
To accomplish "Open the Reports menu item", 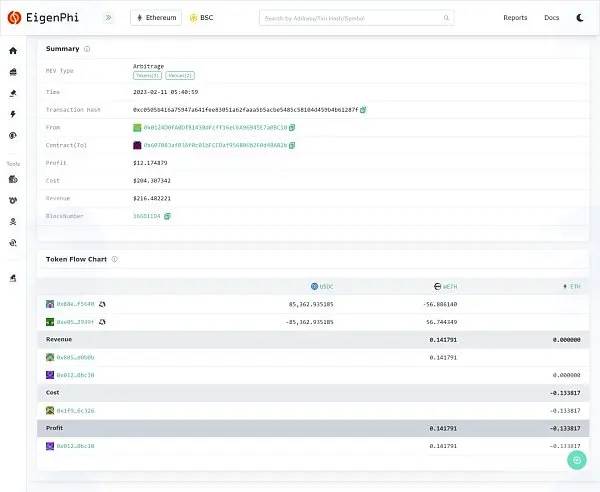I will pos(515,18).
